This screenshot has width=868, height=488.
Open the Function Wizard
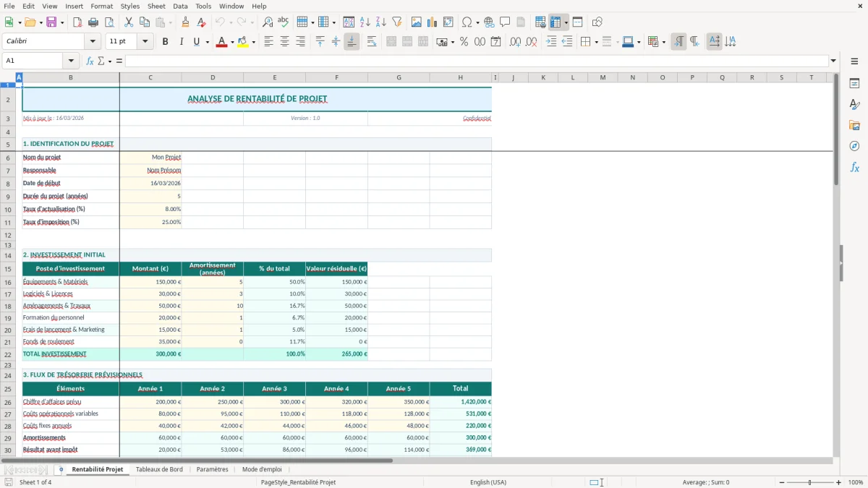(90, 61)
